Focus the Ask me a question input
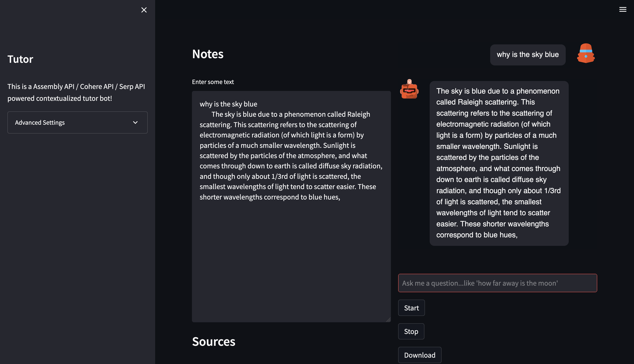This screenshot has height=364, width=634. point(497,283)
